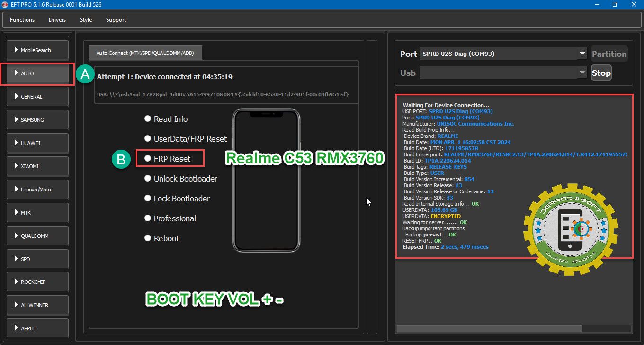The width and height of the screenshot is (644, 345).
Task: Expand the AUTO sidebar section
Action: (38, 73)
